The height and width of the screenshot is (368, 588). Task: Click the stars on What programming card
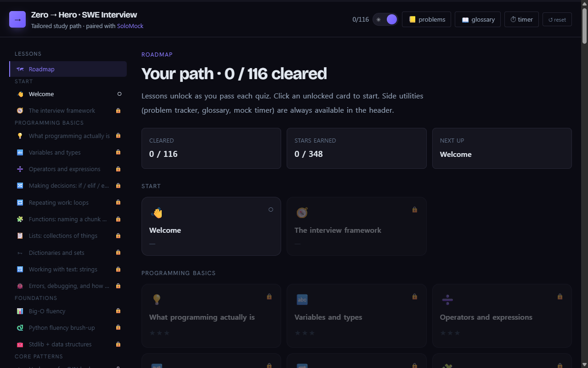[x=159, y=333]
